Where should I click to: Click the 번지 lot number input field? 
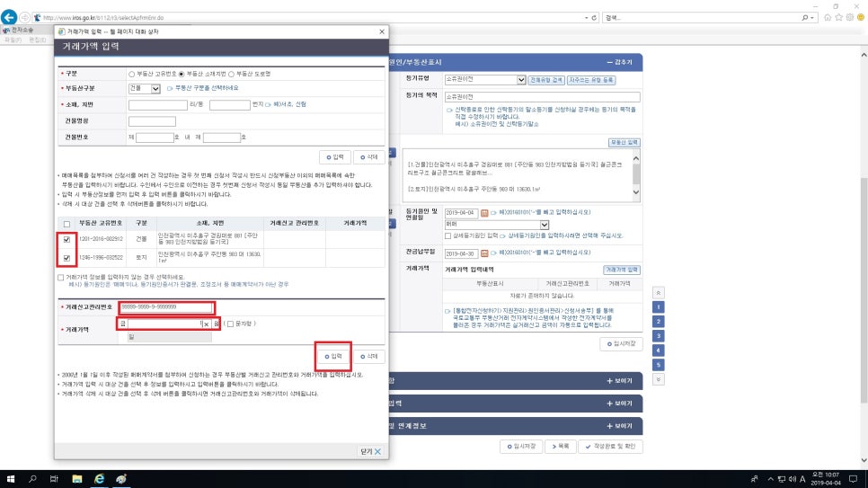coord(230,104)
